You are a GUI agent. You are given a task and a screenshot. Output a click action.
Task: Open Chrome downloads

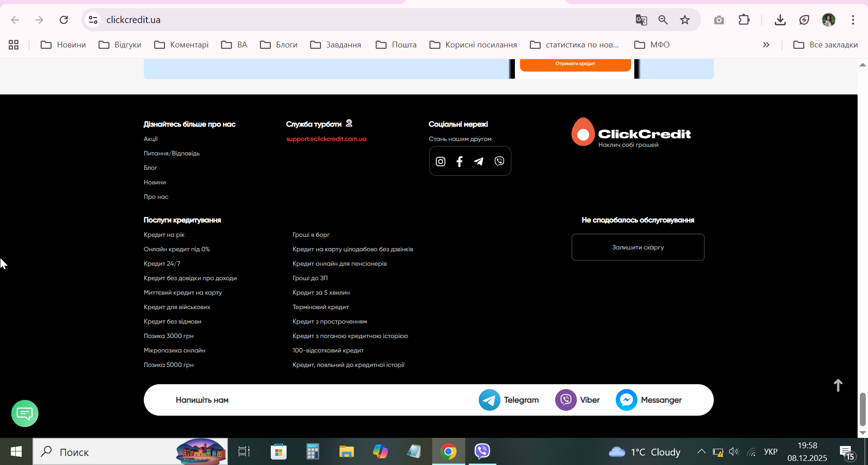[780, 20]
